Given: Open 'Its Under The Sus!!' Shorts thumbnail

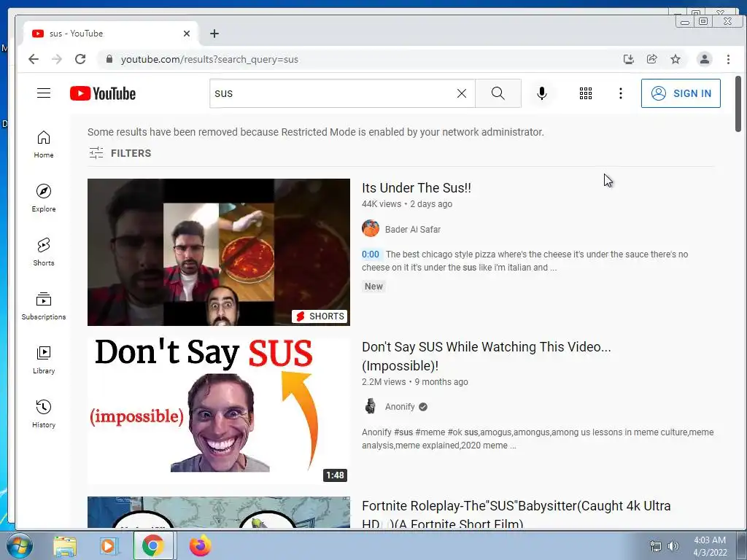Looking at the screenshot, I should (x=219, y=252).
